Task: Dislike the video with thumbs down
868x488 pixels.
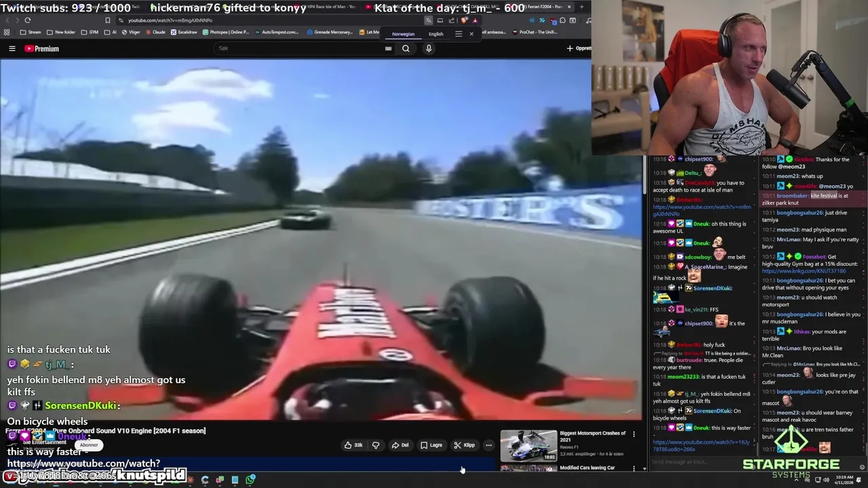Action: pyautogui.click(x=376, y=445)
